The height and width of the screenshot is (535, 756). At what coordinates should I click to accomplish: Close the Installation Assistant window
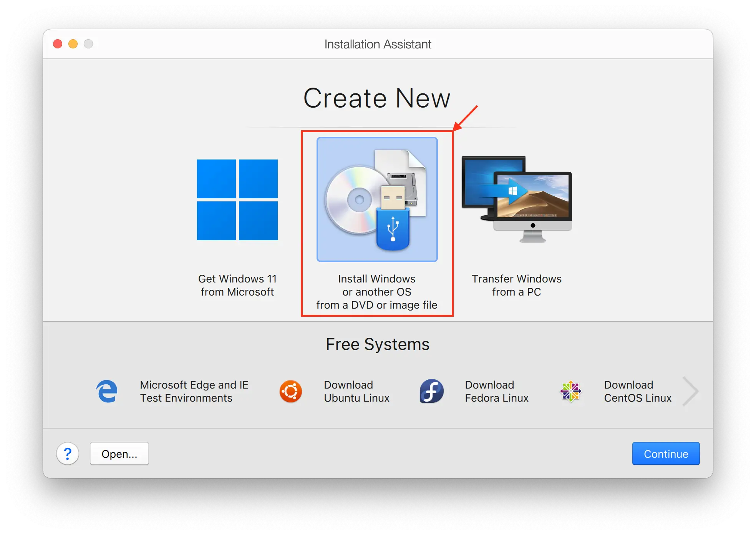click(x=58, y=44)
